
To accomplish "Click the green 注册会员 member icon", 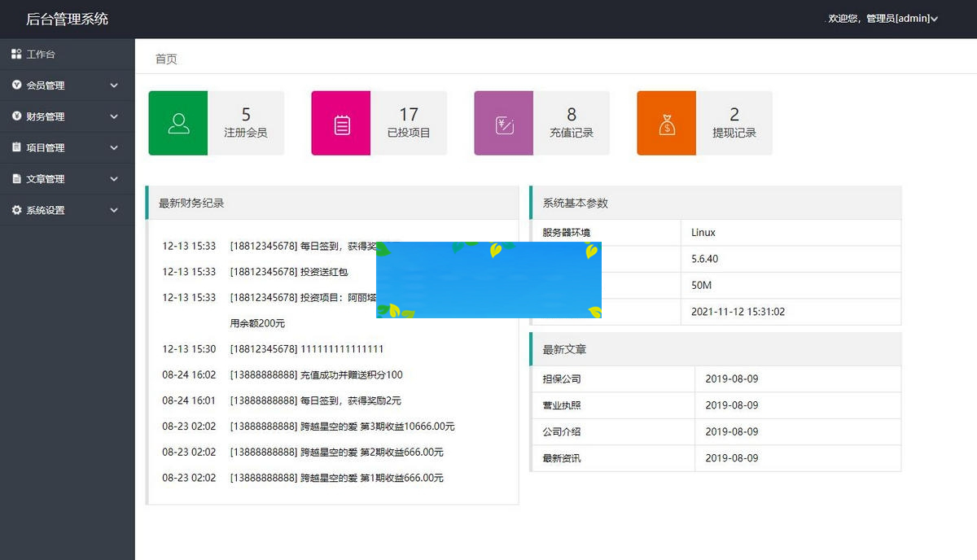I will coord(177,122).
